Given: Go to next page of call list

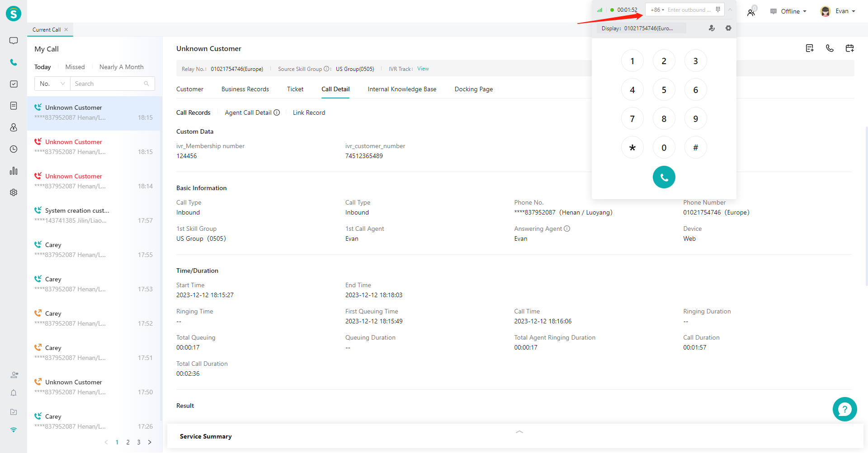Looking at the screenshot, I should pyautogui.click(x=150, y=442).
